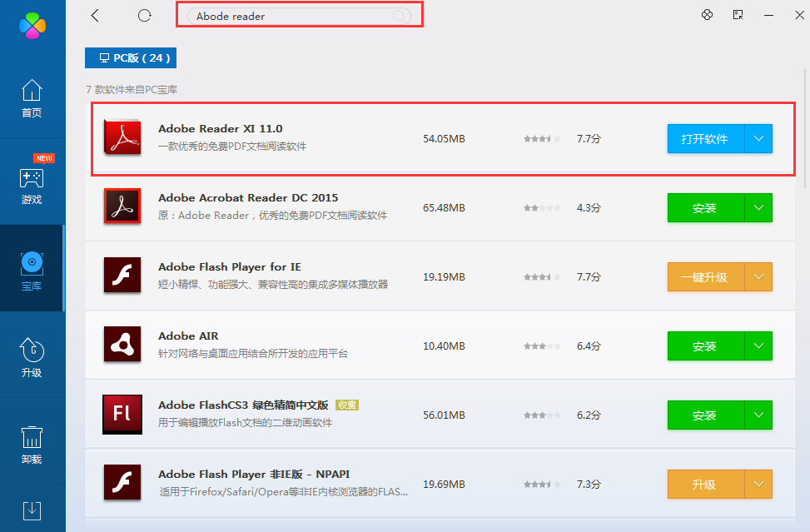Viewport: 810px width, 532px height.
Task: Focus the search box containing Abode reader
Action: [299, 16]
